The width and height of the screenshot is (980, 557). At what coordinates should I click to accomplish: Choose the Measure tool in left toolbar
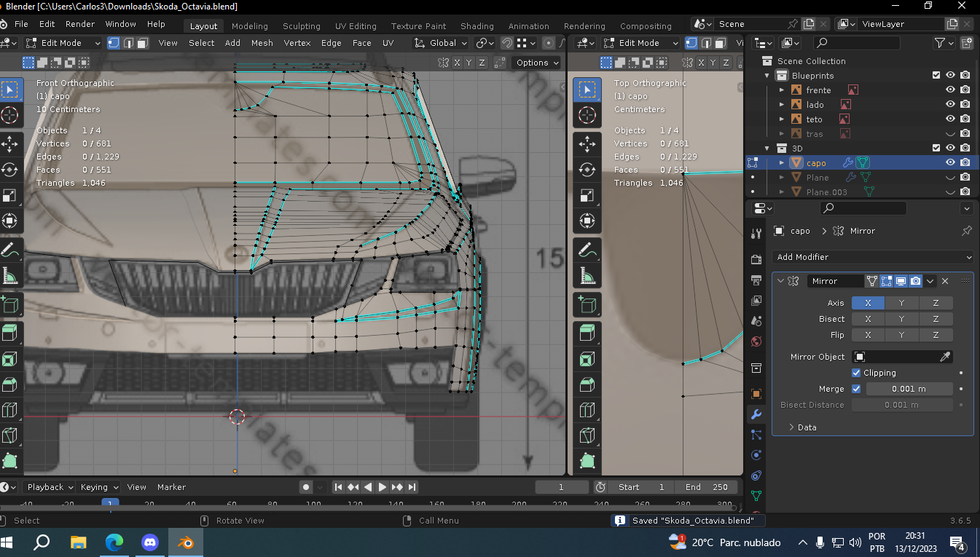[x=10, y=277]
